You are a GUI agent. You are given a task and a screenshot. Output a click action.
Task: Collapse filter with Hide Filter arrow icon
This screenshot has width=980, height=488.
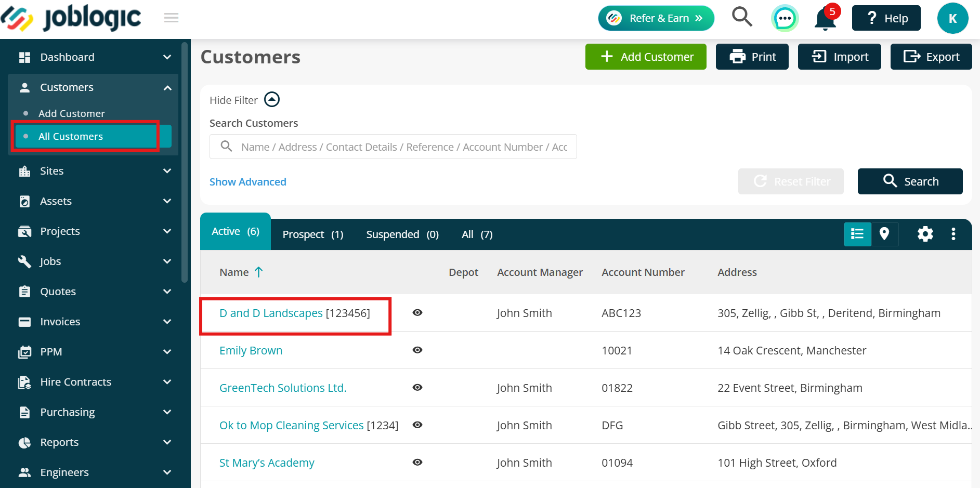[272, 99]
